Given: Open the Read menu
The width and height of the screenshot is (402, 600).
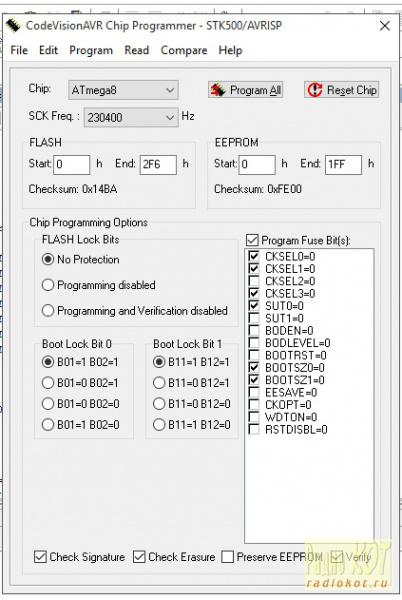Looking at the screenshot, I should coord(137,50).
